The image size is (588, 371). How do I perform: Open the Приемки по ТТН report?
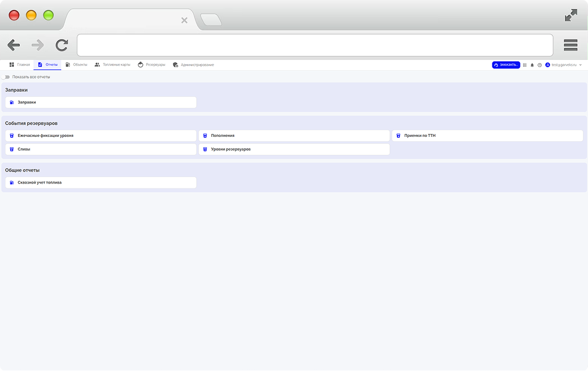[x=487, y=136]
